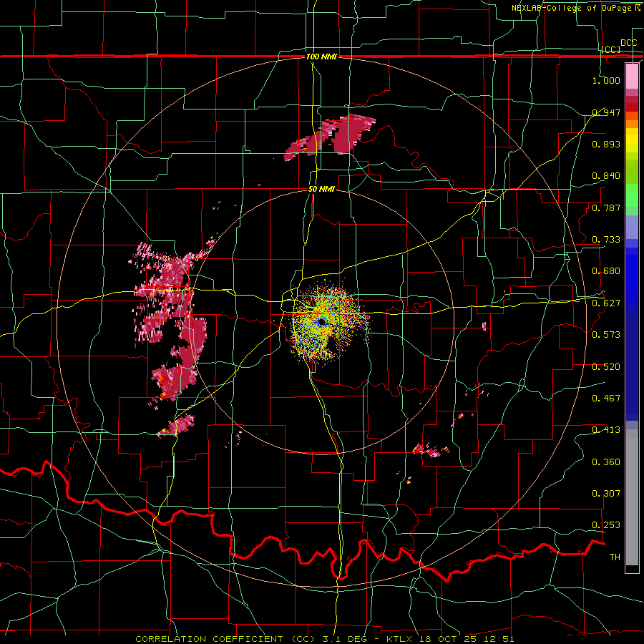Select the 0.733 scale value
644x644 pixels.
pos(606,240)
